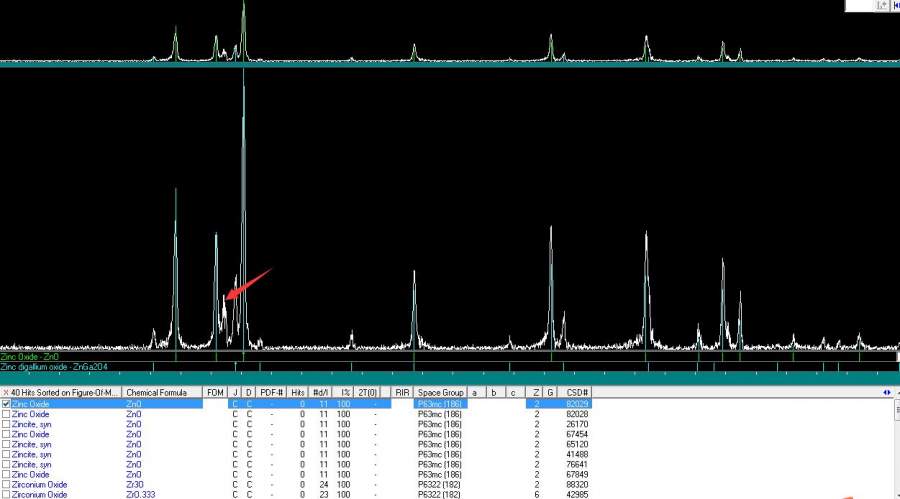The width and height of the screenshot is (900, 499).
Task: Click the 'b' lattice column header
Action: (x=494, y=393)
